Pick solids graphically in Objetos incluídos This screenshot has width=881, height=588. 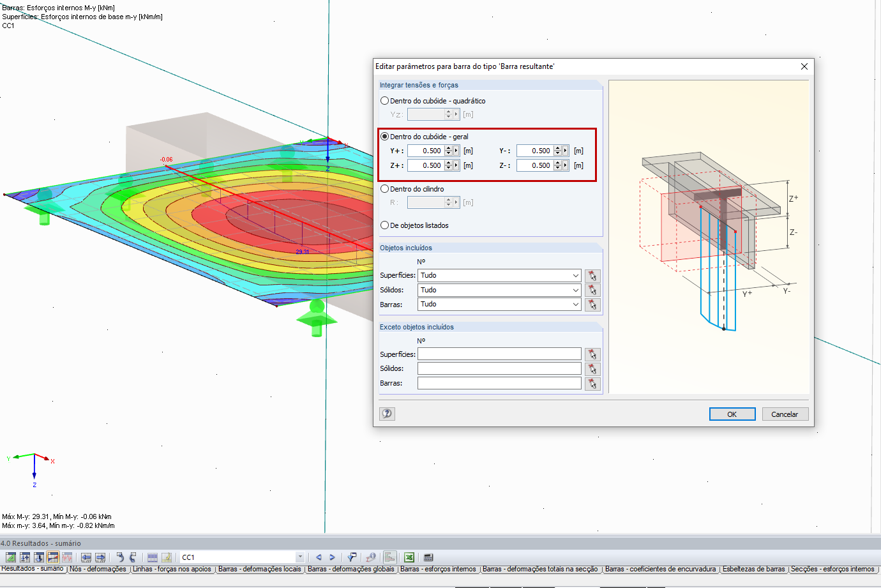click(592, 290)
